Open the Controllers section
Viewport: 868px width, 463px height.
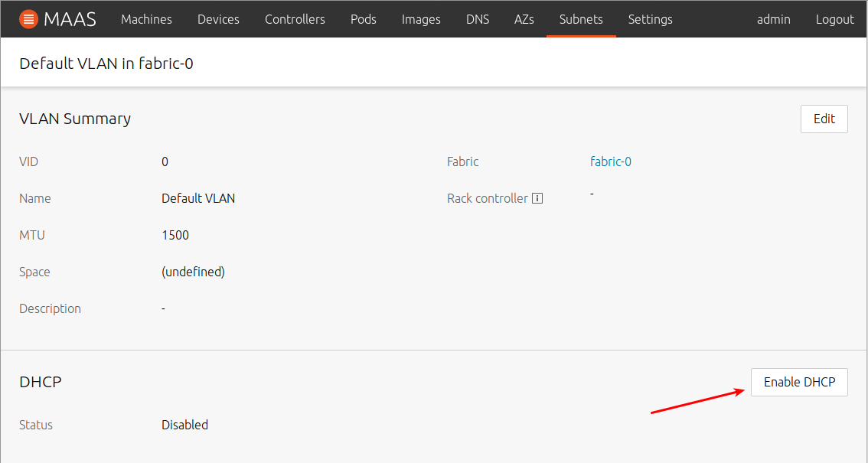(295, 19)
